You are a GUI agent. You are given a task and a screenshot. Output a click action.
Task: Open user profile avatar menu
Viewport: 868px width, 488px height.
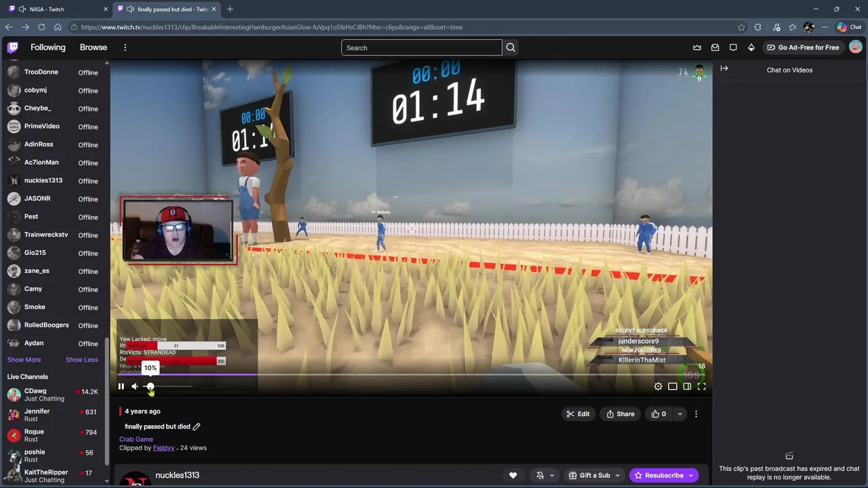856,47
